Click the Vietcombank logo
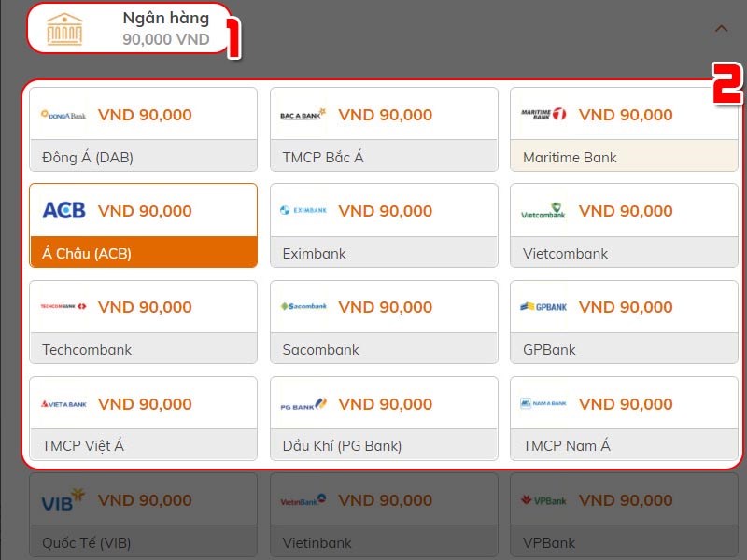The width and height of the screenshot is (747, 560). (x=543, y=211)
